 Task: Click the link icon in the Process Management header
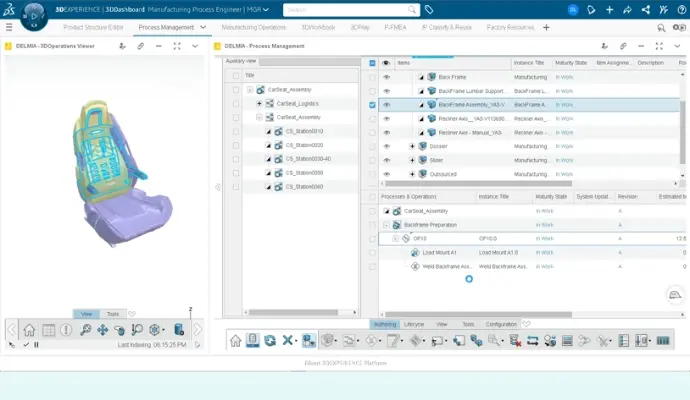coord(623,46)
